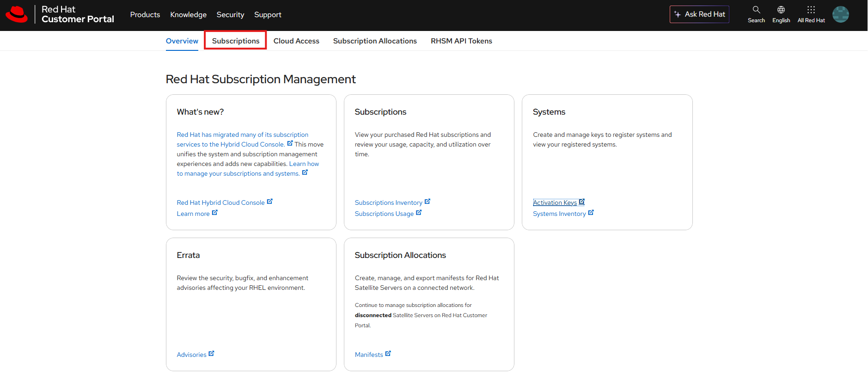This screenshot has height=380, width=868.
Task: Open the Activation Keys link
Action: coord(555,202)
